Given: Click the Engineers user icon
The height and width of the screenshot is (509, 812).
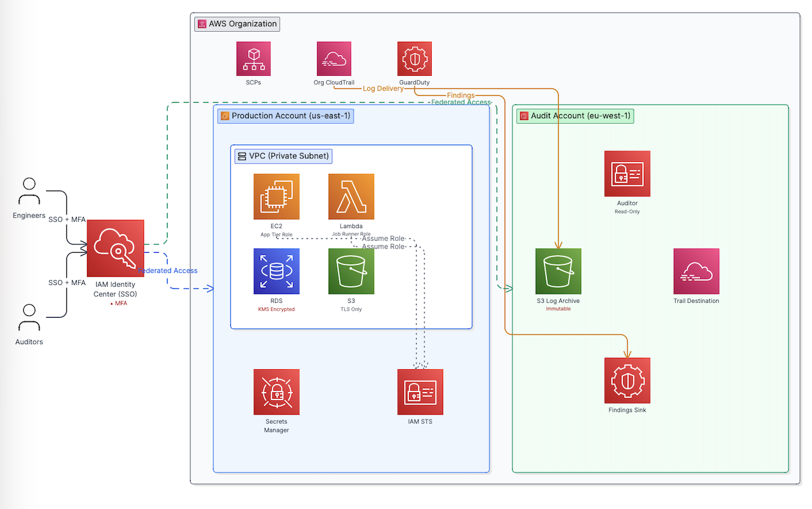Looking at the screenshot, I should (x=29, y=191).
